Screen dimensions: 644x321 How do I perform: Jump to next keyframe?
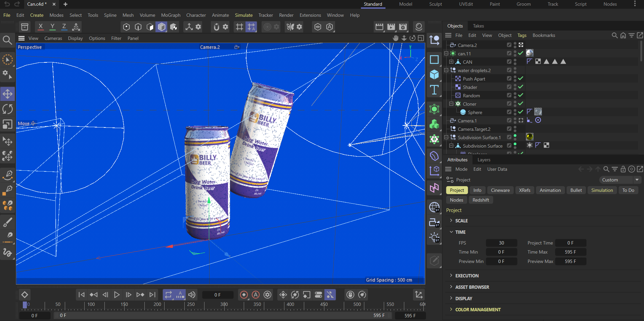(140, 295)
